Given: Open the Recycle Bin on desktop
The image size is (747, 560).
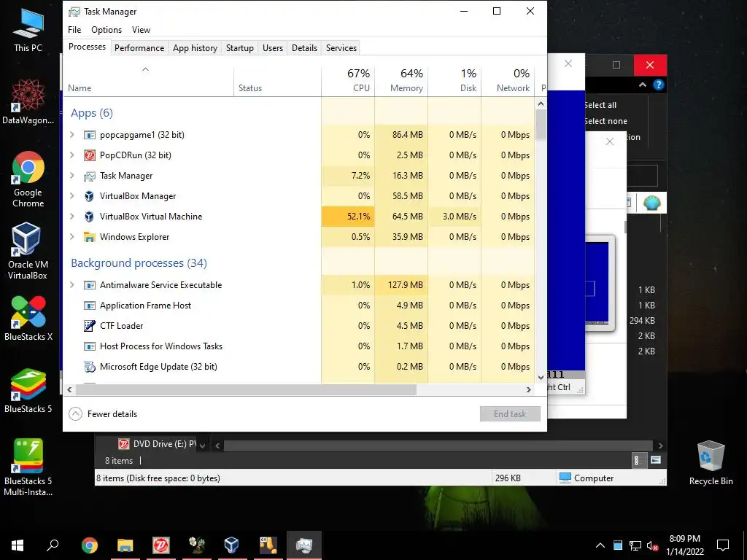Looking at the screenshot, I should coord(711,463).
